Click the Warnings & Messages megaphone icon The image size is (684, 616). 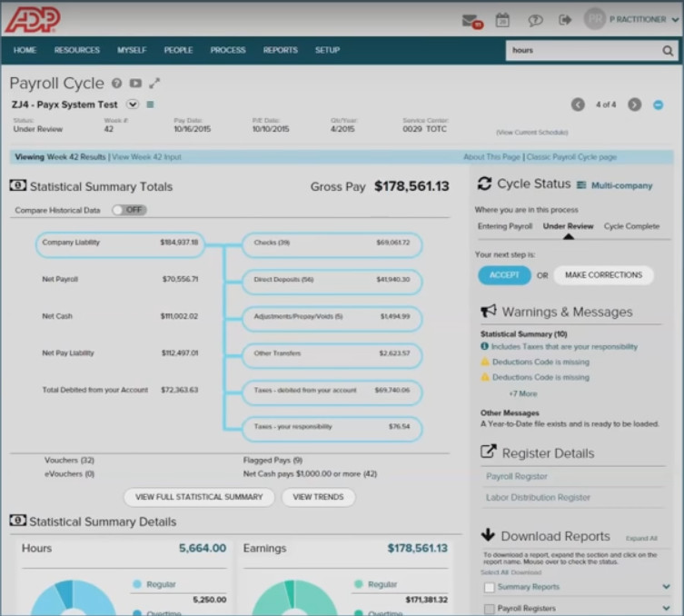tap(489, 311)
